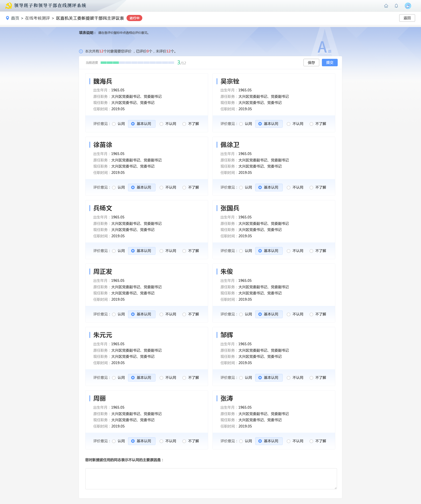Select 不了解 for 魏海兵
421x504 pixels.
coord(191,124)
